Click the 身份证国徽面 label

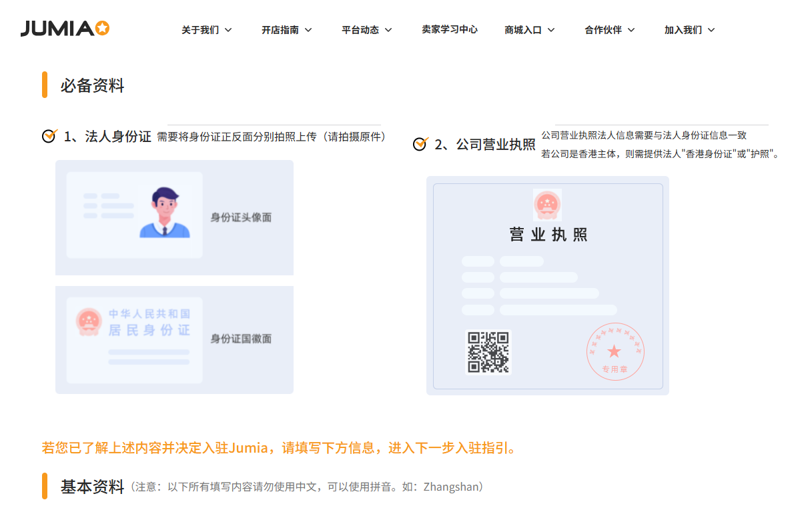point(242,339)
